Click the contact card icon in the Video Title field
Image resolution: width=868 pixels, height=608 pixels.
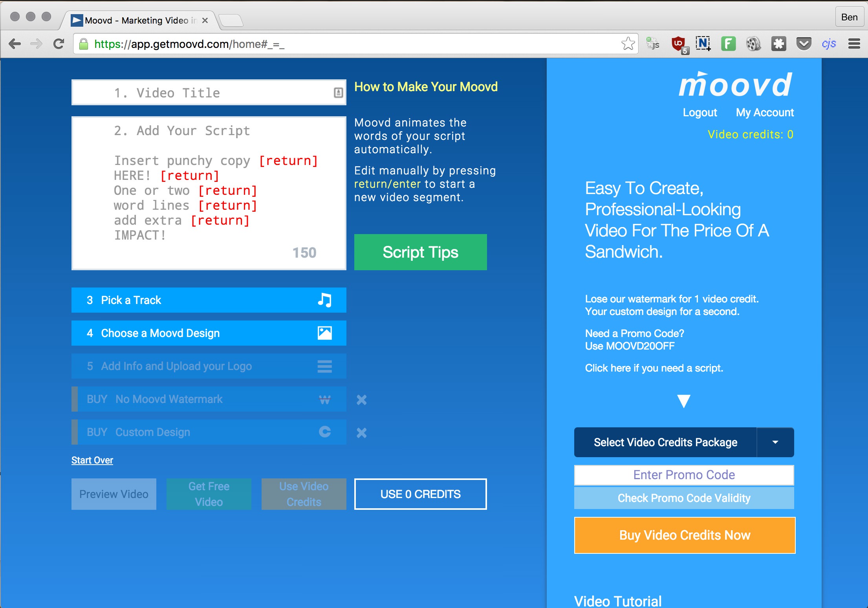338,93
